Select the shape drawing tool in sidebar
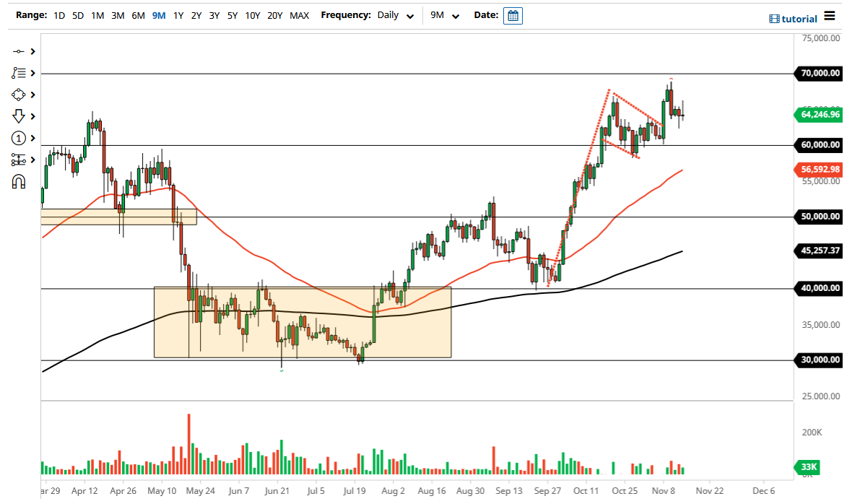Screen dimensions: 847x504 20,95
